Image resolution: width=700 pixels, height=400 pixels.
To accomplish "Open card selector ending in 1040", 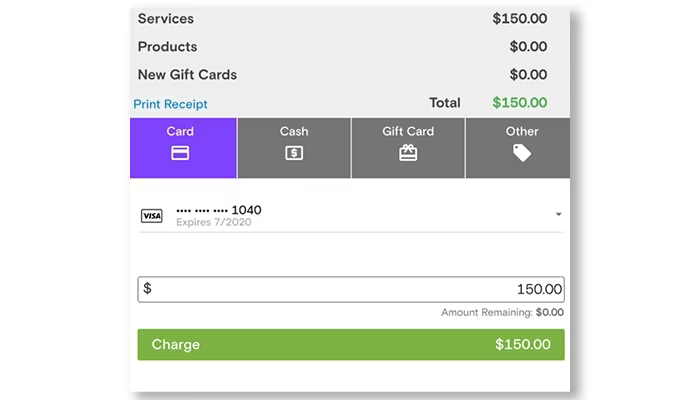I will [351, 215].
